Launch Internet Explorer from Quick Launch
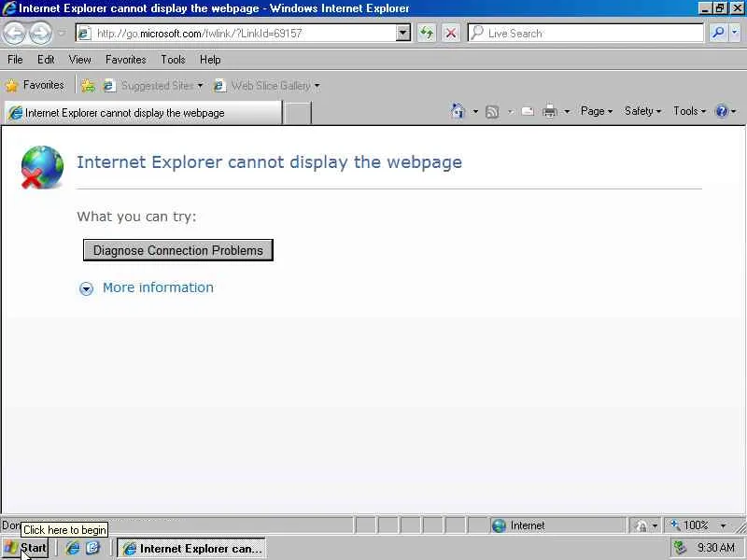Screen dimensions: 747x560 [x=73, y=548]
